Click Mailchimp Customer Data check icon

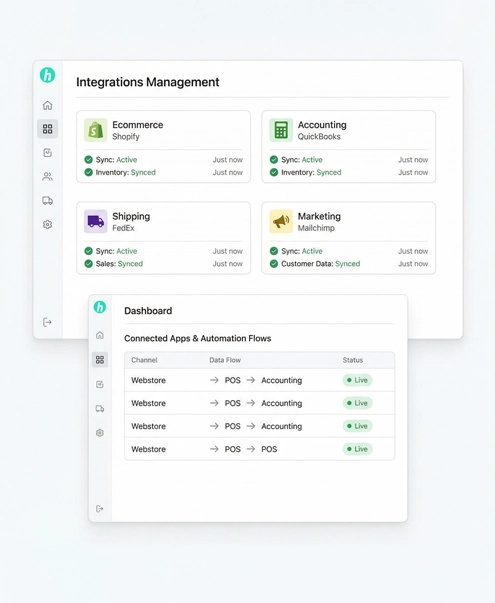click(x=274, y=264)
